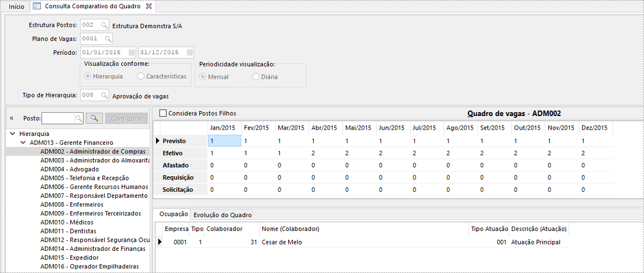The height and width of the screenshot is (273, 644).
Task: Select ADM005 - Telefonia e Recepção
Action: pos(85,178)
